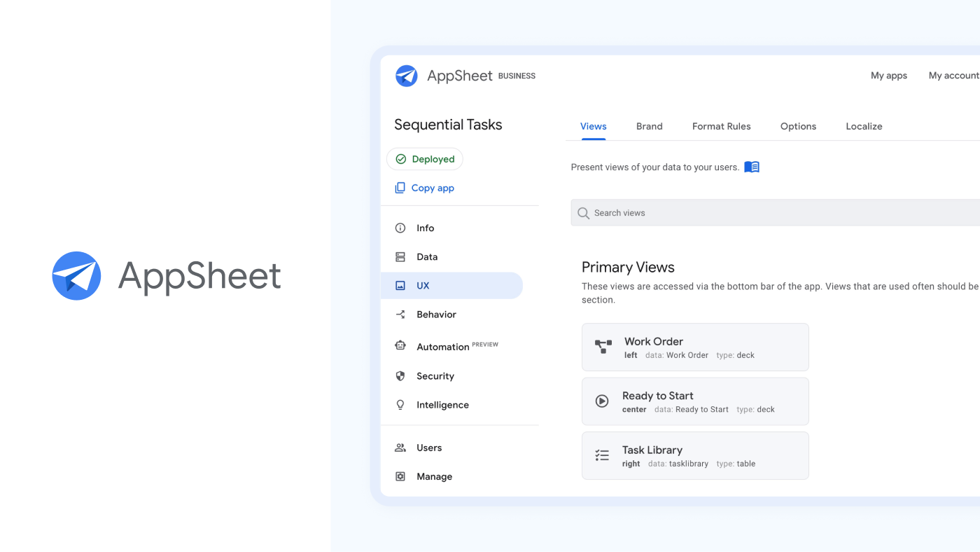Click the Automation robot icon in sidebar

pyautogui.click(x=400, y=345)
